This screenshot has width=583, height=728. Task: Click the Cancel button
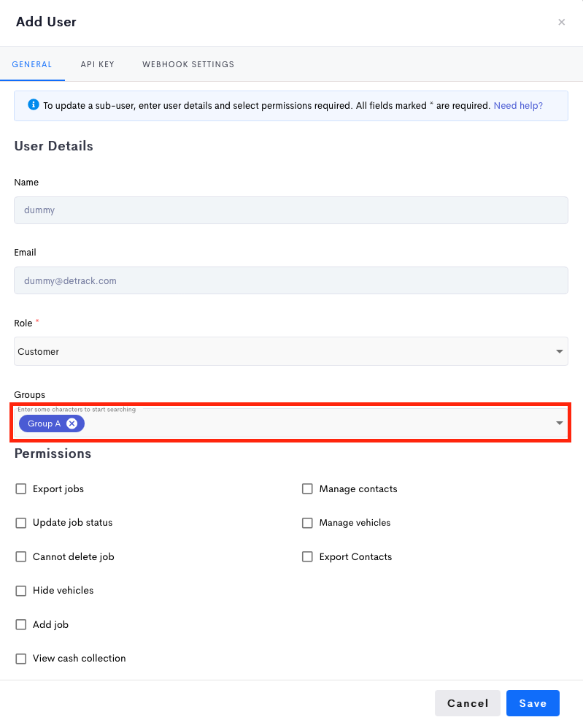468,703
